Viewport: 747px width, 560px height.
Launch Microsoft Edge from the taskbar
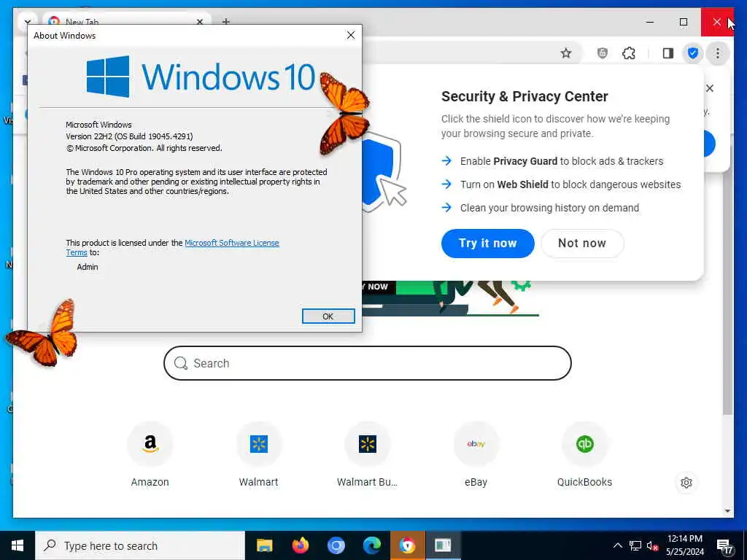[371, 545]
